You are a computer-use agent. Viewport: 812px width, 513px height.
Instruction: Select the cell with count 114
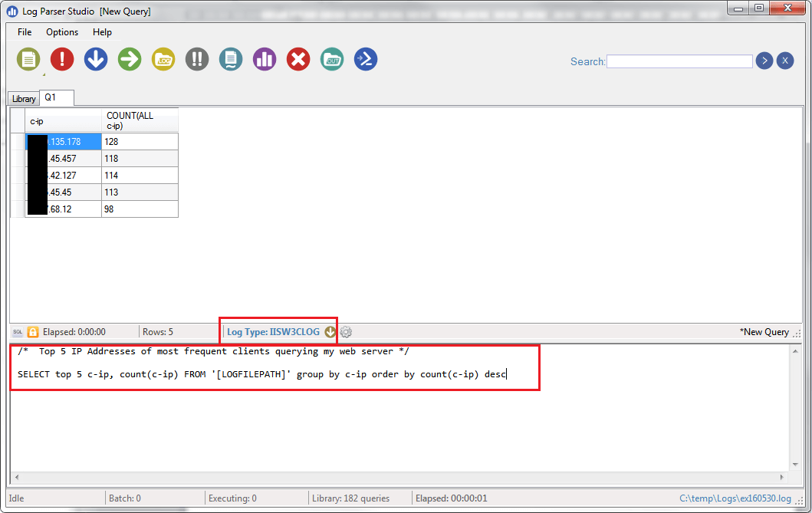click(140, 176)
